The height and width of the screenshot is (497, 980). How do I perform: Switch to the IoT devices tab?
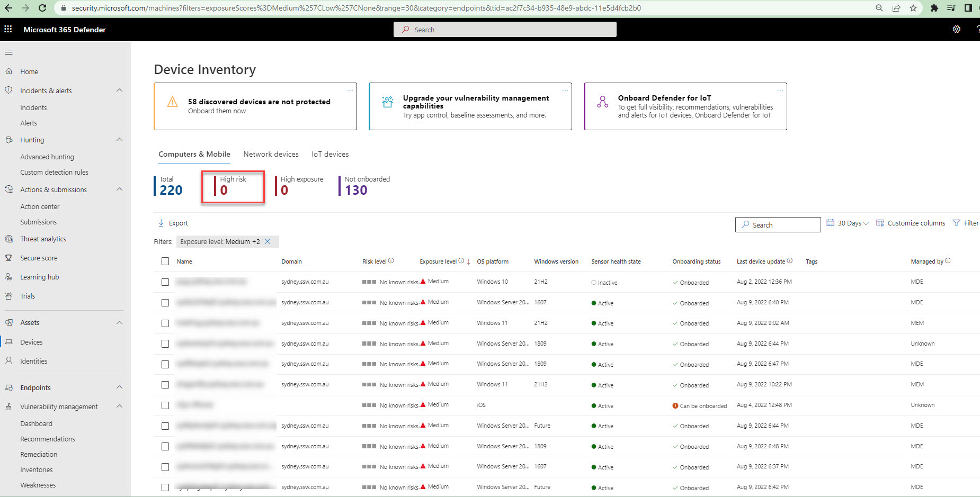click(x=330, y=154)
